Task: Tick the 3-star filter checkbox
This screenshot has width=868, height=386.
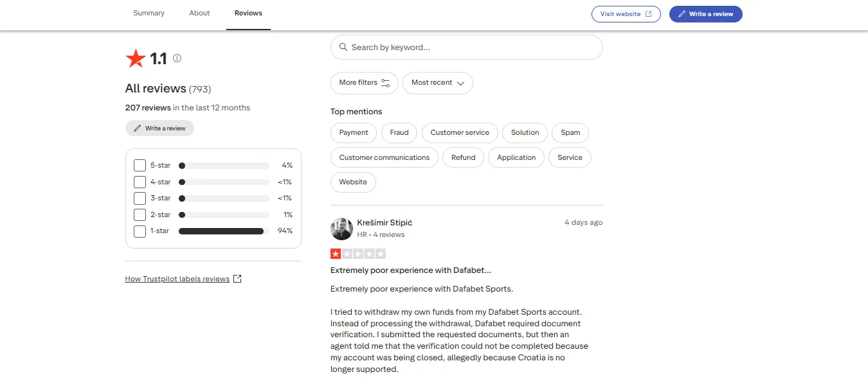Action: click(x=140, y=198)
